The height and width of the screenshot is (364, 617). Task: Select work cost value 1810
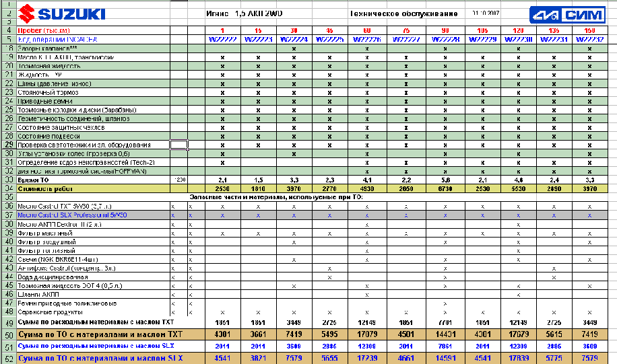[x=258, y=188]
